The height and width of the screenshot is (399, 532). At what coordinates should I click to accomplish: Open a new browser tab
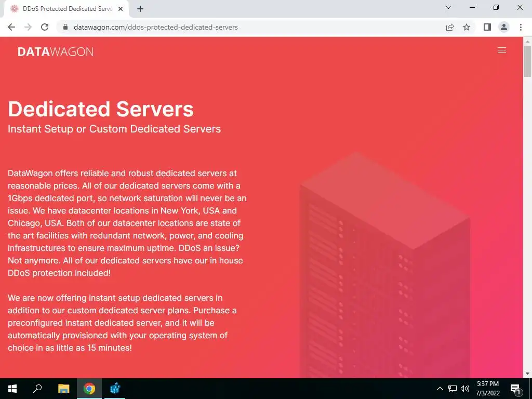[140, 9]
